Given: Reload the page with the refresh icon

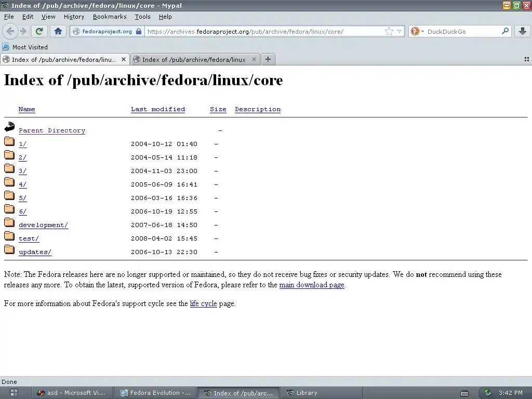Looking at the screenshot, I should click(39, 32).
